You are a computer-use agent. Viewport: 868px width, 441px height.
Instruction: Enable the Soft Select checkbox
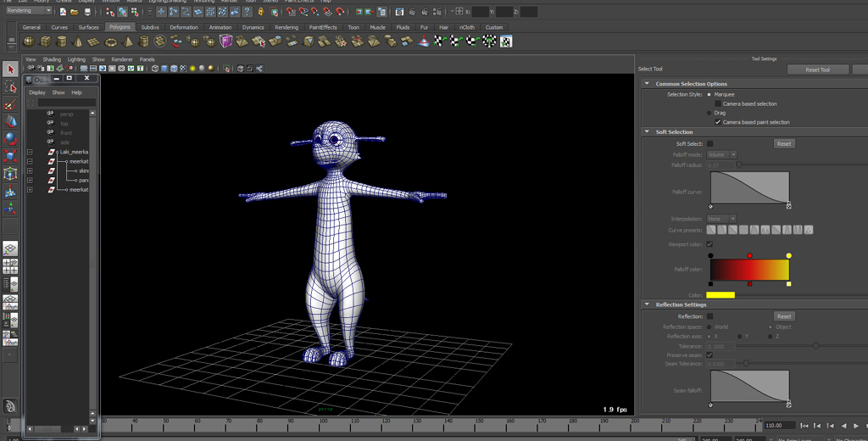coord(709,144)
